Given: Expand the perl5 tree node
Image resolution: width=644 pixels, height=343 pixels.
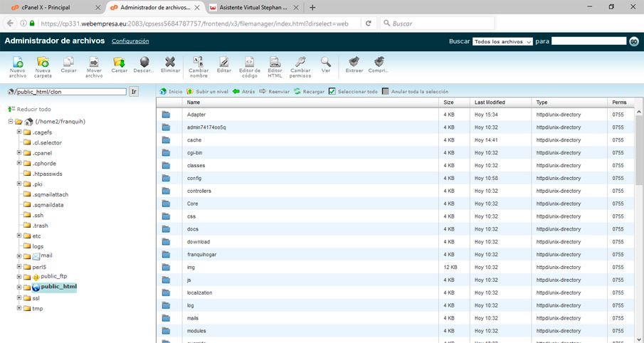Looking at the screenshot, I should coord(19,267).
